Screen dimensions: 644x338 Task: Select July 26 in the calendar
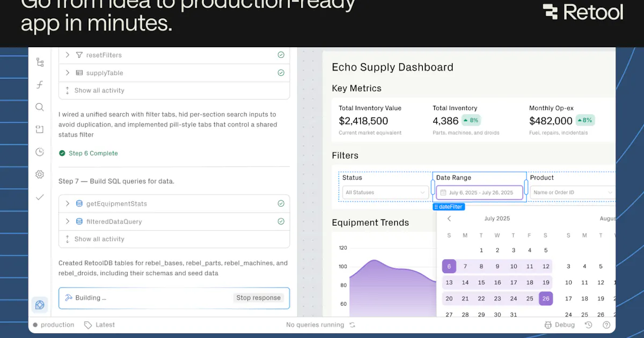coord(546,298)
